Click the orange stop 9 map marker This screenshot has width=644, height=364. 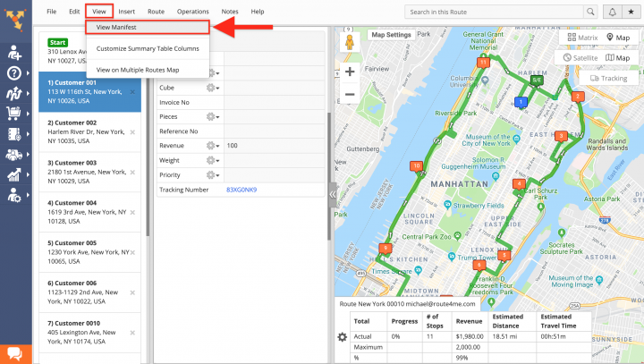pyautogui.click(x=385, y=248)
